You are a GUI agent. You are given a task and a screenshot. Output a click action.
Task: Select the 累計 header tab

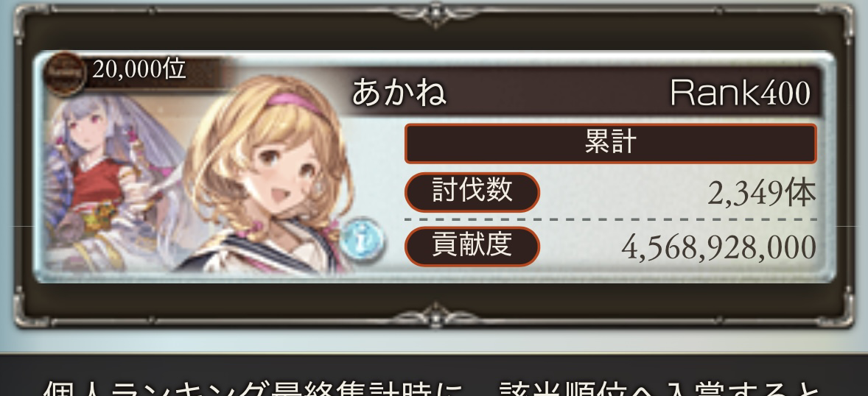coord(611,144)
